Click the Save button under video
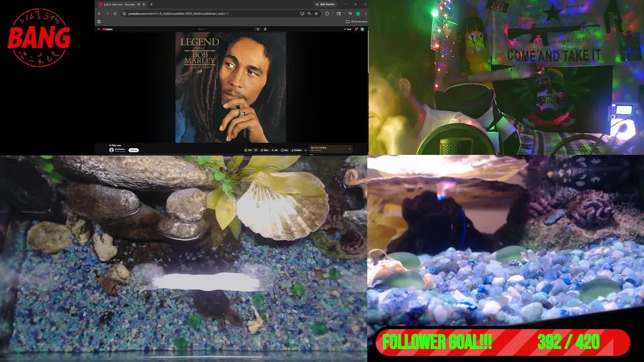 (284, 150)
